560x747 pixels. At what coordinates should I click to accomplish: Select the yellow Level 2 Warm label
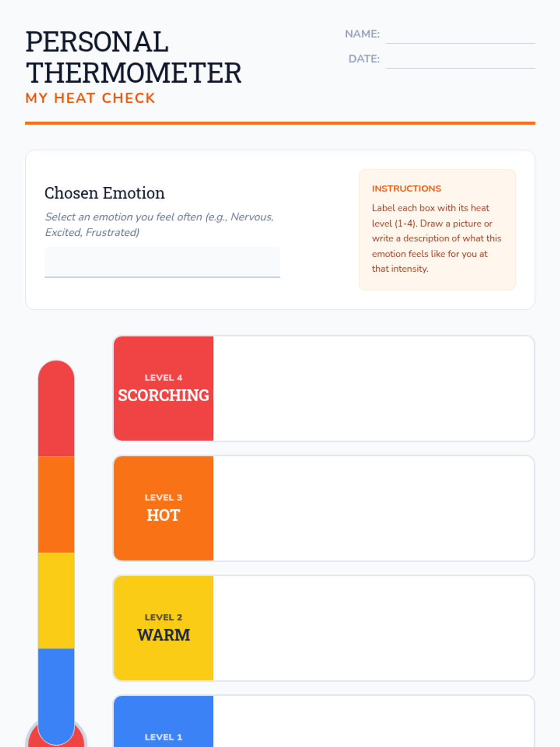point(163,628)
